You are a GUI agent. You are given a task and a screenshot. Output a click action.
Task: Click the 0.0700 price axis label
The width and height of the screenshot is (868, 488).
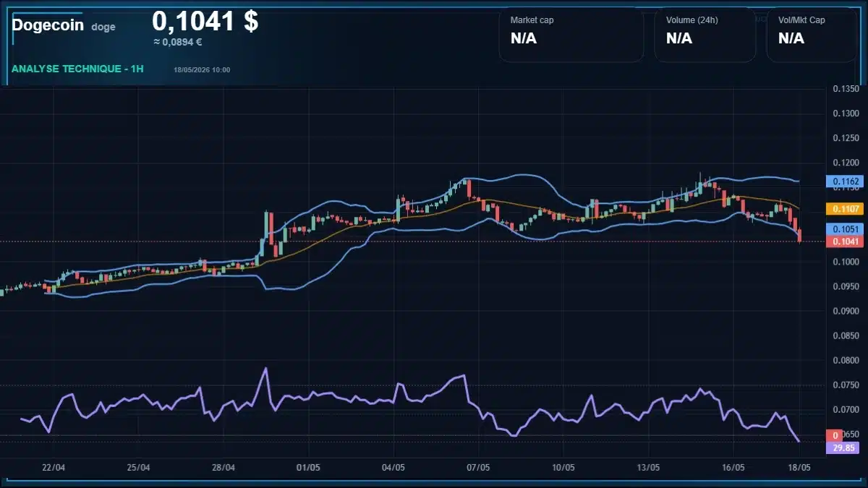point(846,410)
